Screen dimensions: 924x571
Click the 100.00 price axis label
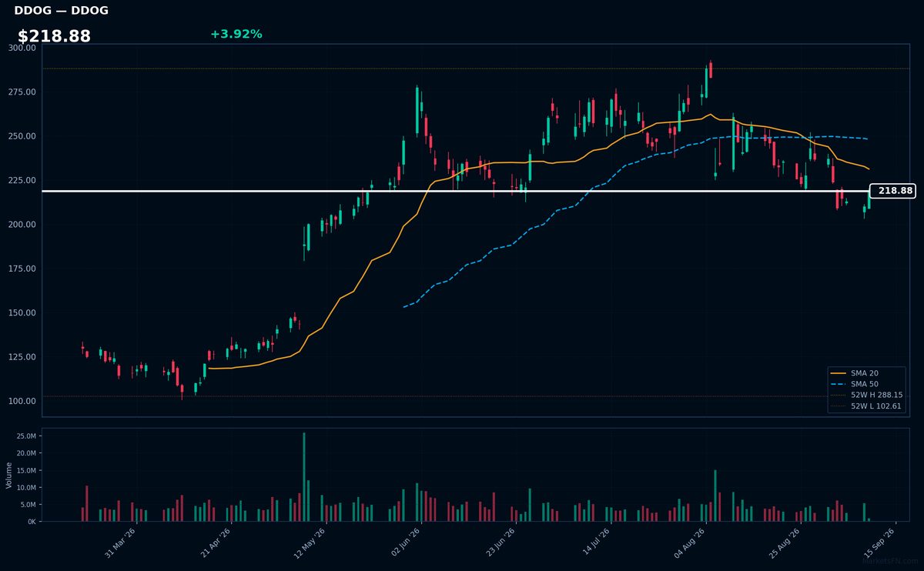point(22,401)
